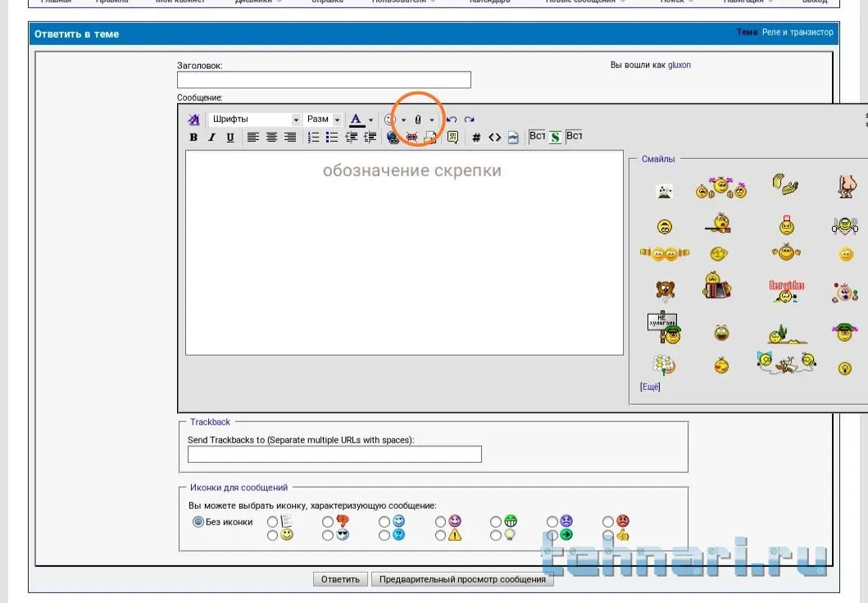Image resolution: width=868 pixels, height=603 pixels.
Task: Click Предварительный просмотр сообщения button
Action: click(462, 579)
